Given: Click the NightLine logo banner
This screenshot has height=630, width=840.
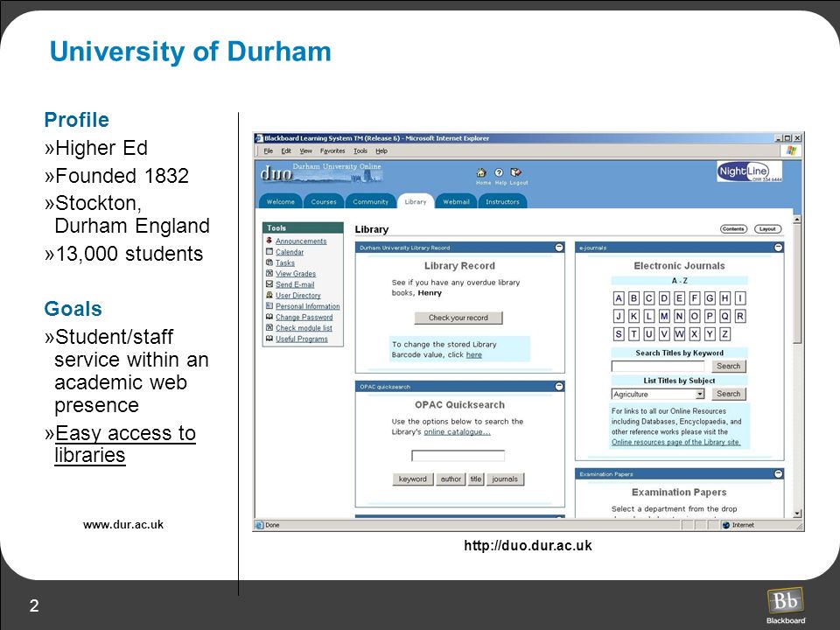Looking at the screenshot, I should [749, 171].
